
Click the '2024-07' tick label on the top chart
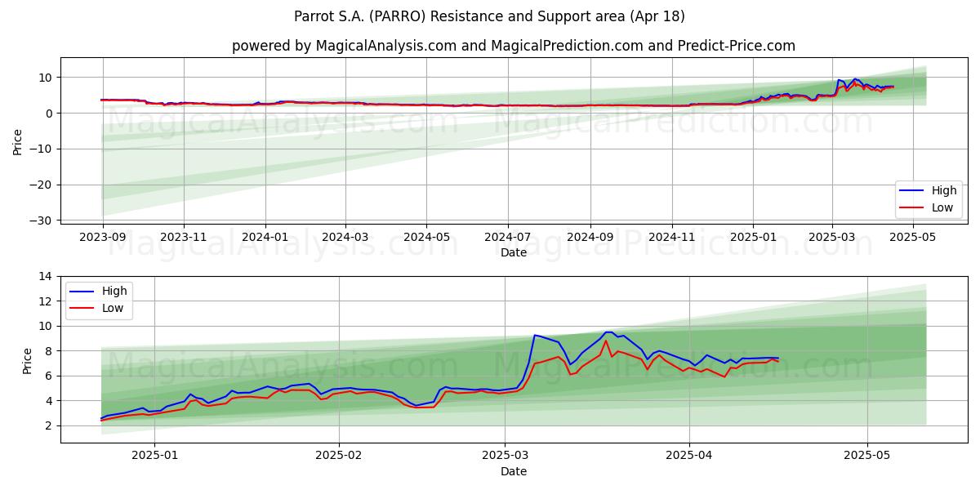click(x=508, y=236)
